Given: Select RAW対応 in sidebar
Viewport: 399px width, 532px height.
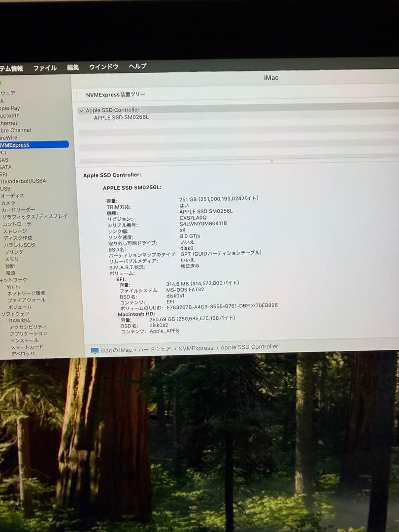Looking at the screenshot, I should (20, 321).
